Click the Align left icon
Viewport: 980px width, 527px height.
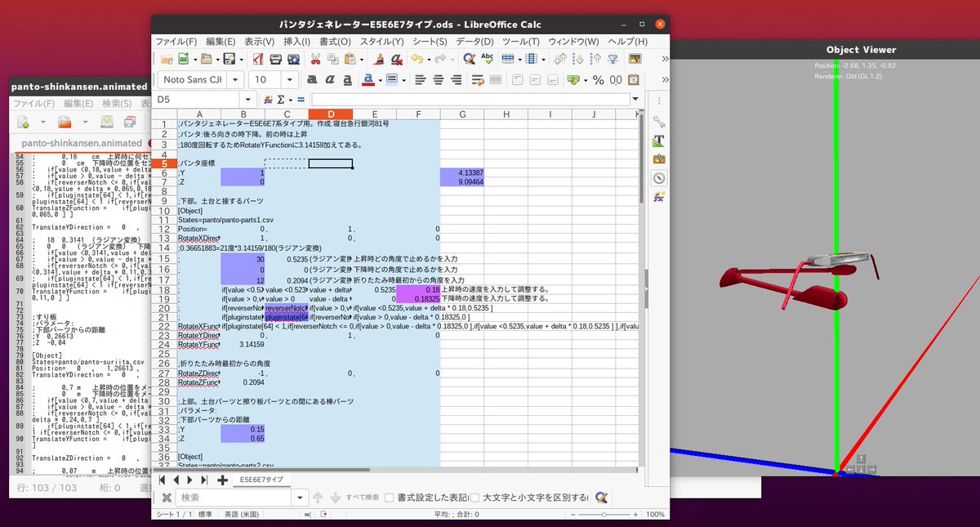[x=421, y=80]
